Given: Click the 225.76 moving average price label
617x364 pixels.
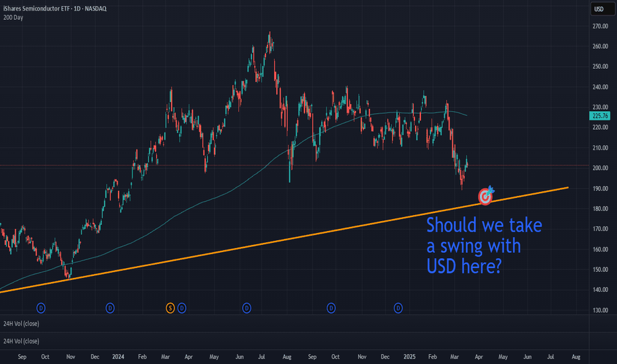Looking at the screenshot, I should pos(600,116).
